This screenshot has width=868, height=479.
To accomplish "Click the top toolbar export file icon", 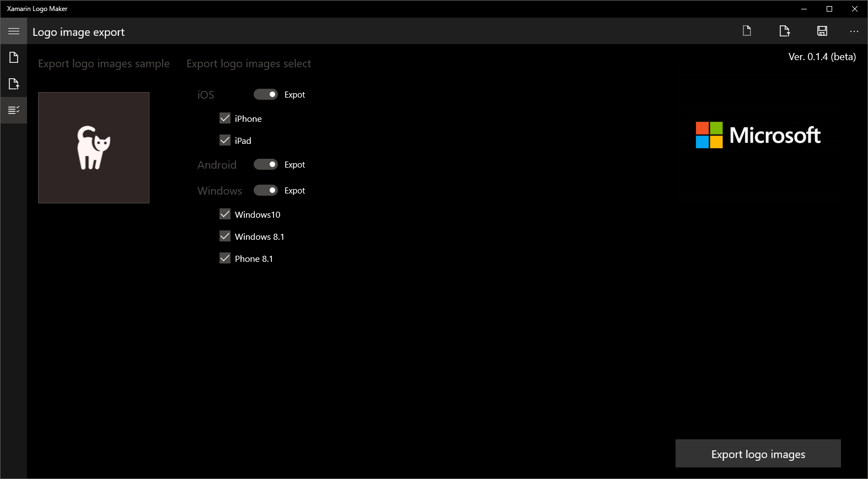I will 784,31.
